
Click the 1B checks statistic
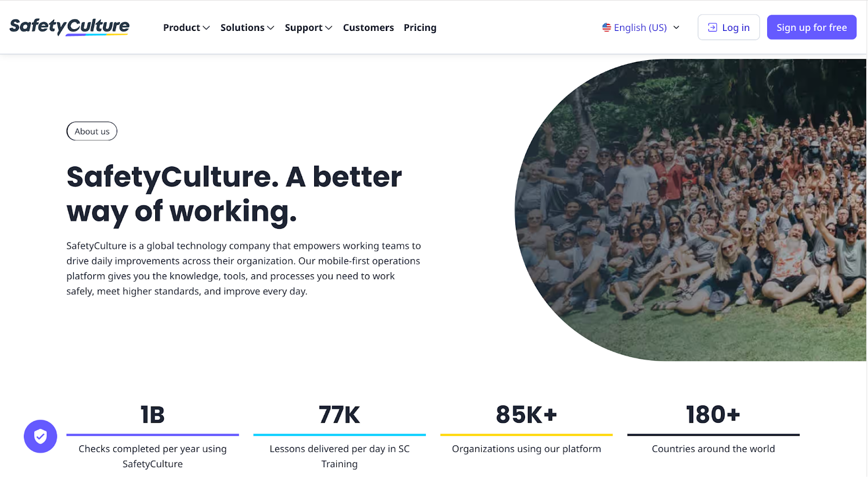[152, 415]
